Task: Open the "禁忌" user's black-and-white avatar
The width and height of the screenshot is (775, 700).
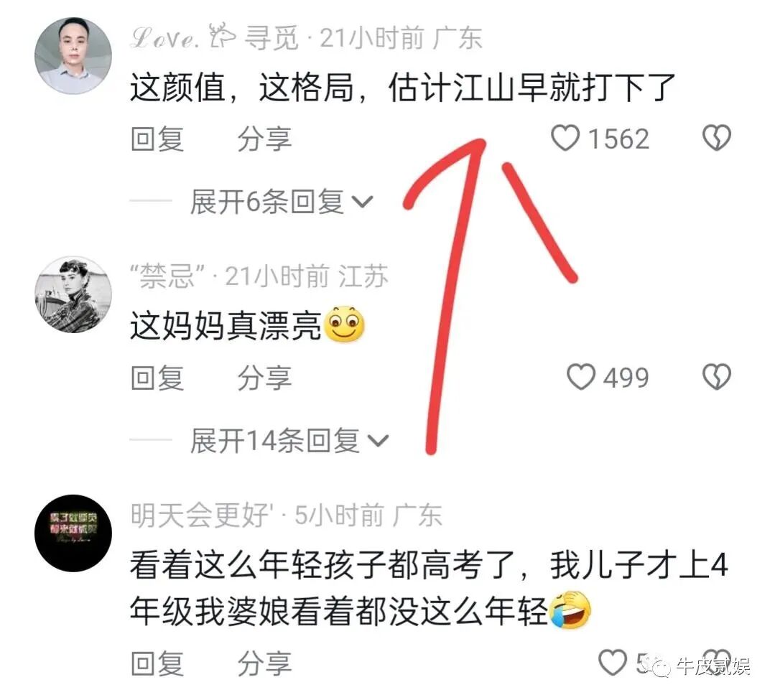Action: tap(73, 294)
